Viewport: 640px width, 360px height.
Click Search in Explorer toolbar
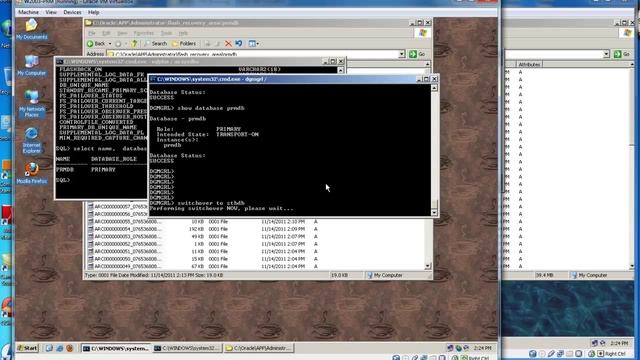click(156, 44)
